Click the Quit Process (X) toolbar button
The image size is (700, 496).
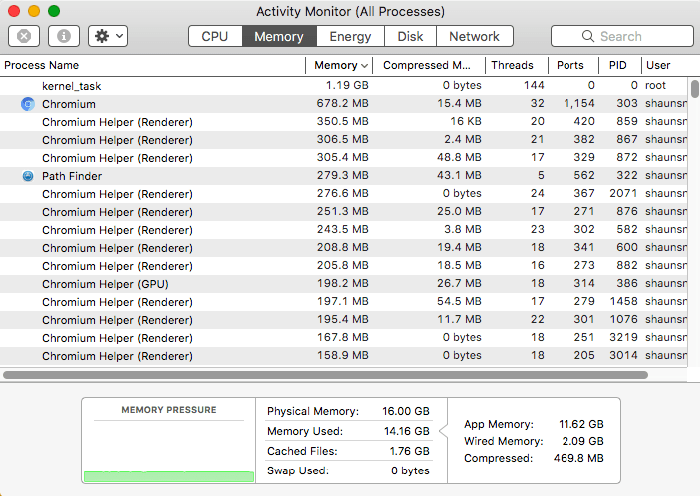[x=24, y=36]
